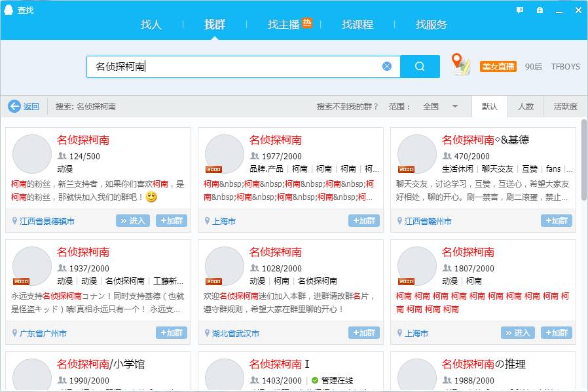This screenshot has width=588, height=392.
Task: Switch to 找主播 tab
Action: pyautogui.click(x=283, y=24)
